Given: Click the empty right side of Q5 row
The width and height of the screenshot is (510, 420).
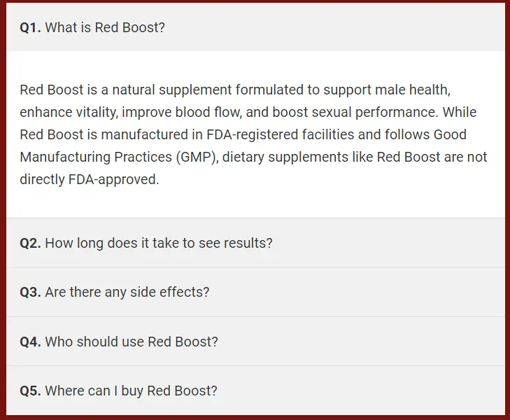Looking at the screenshot, I should coord(361,391).
